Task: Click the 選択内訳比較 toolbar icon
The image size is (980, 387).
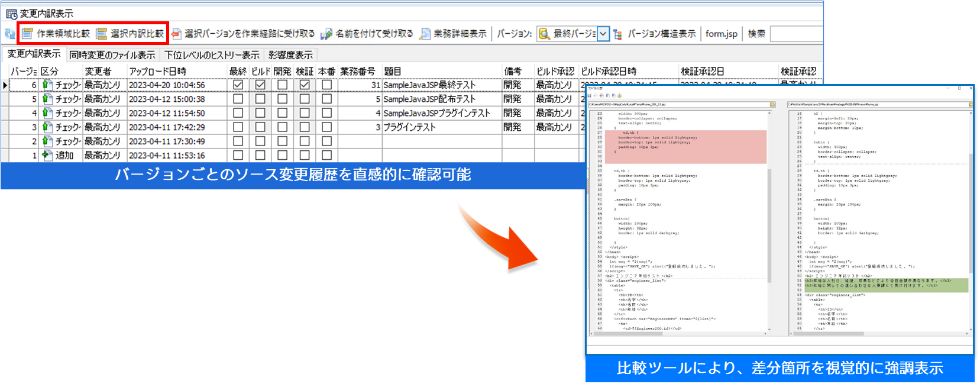Action: 102,34
